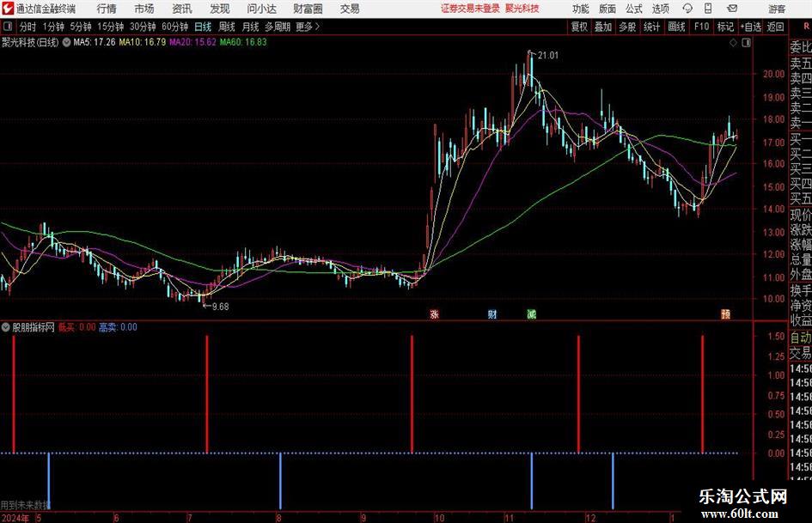
Task: Switch to 60分钟 period tab
Action: (174, 27)
